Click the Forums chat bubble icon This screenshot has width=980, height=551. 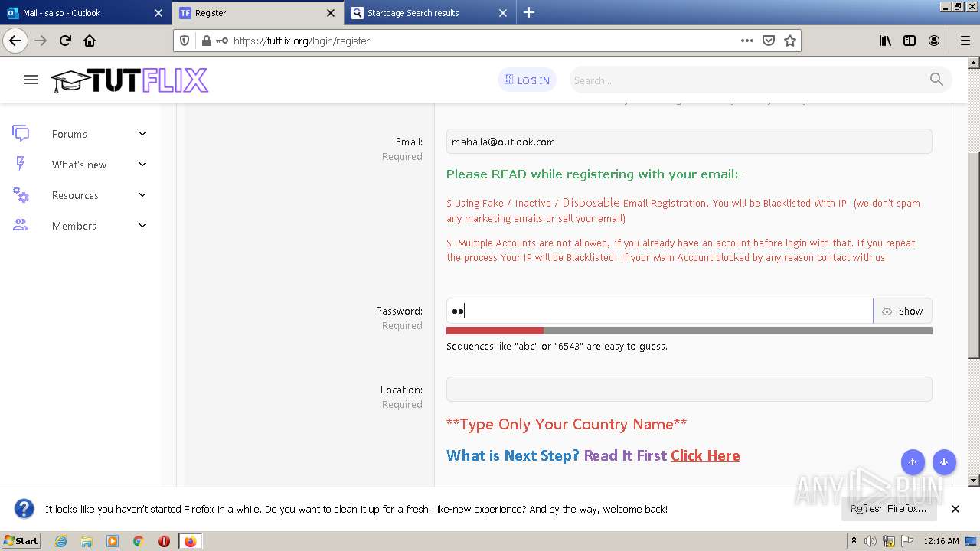(x=21, y=133)
